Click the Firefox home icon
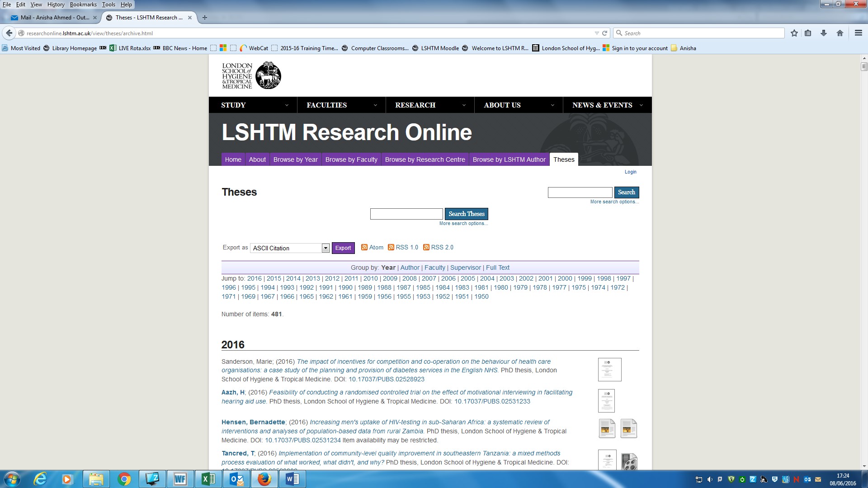 tap(840, 33)
